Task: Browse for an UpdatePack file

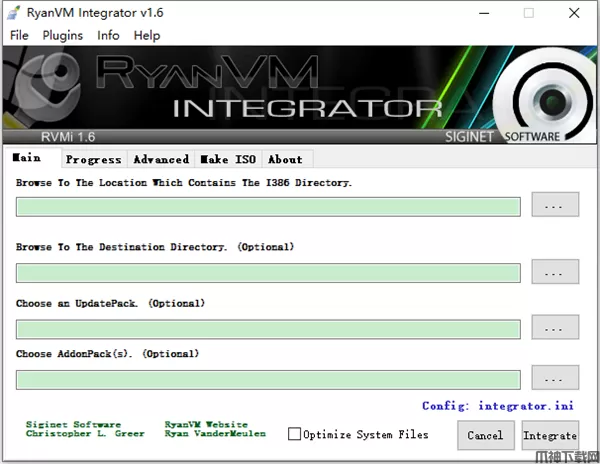Action: [x=555, y=327]
